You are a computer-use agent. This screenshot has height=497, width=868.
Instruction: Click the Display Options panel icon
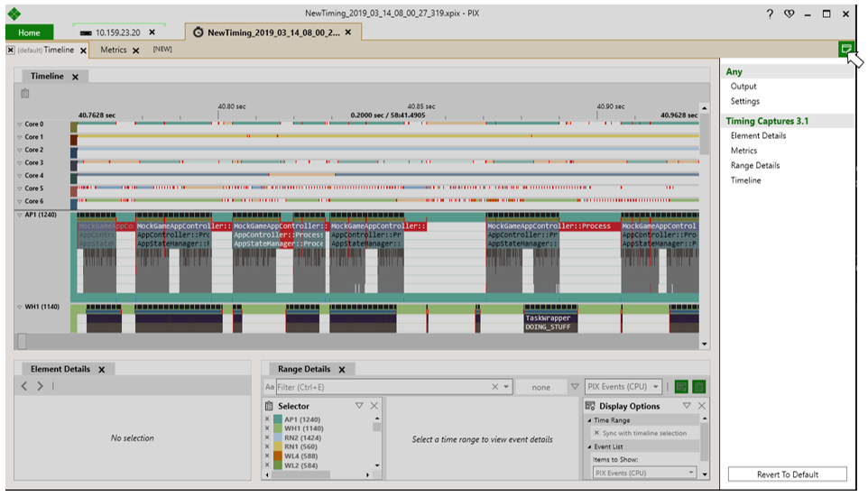[590, 406]
